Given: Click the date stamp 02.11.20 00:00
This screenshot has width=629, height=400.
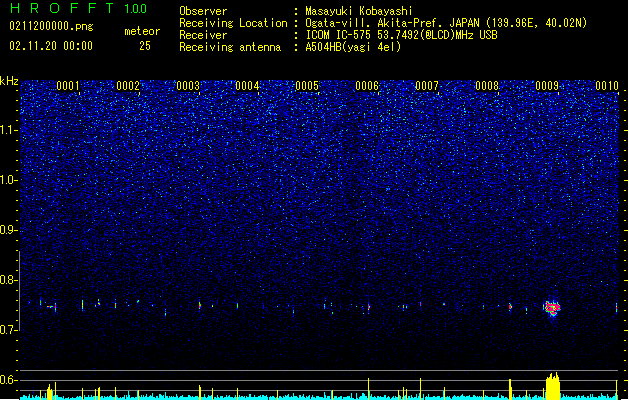Looking at the screenshot, I should [51, 46].
